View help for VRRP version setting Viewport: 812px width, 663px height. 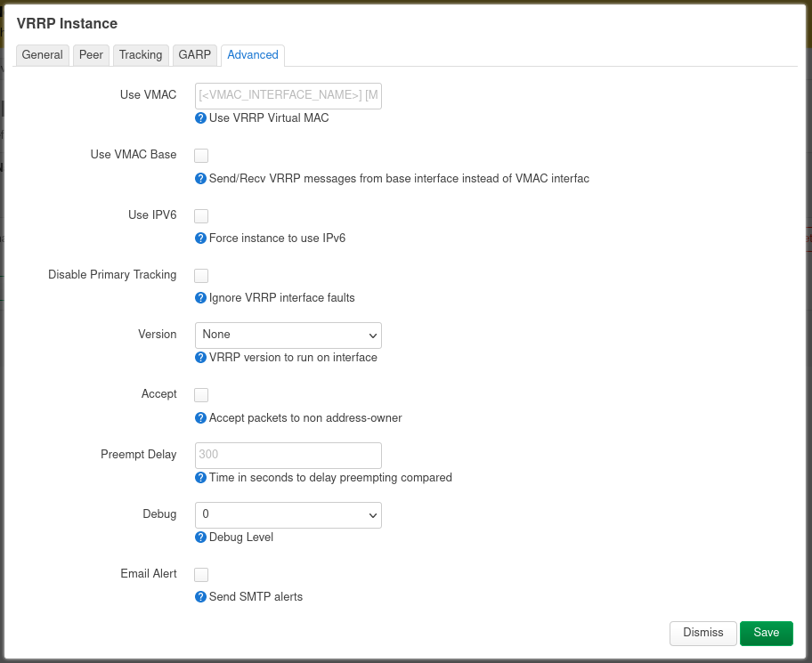(200, 357)
